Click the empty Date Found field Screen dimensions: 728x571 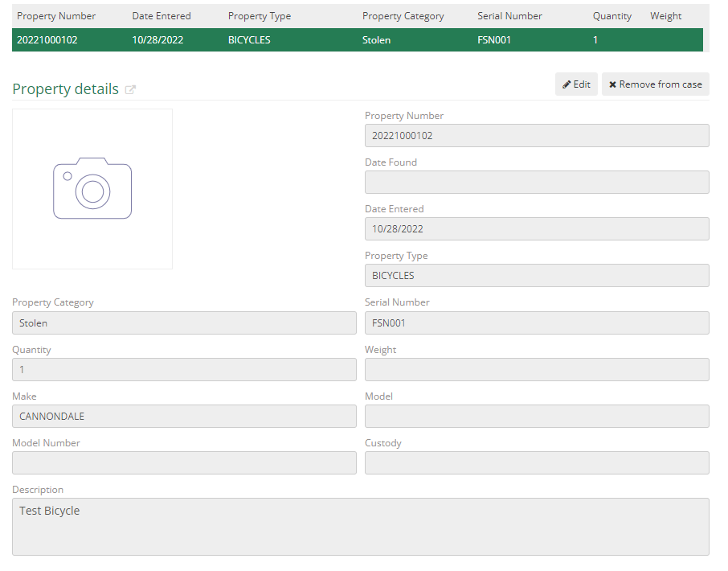click(536, 182)
